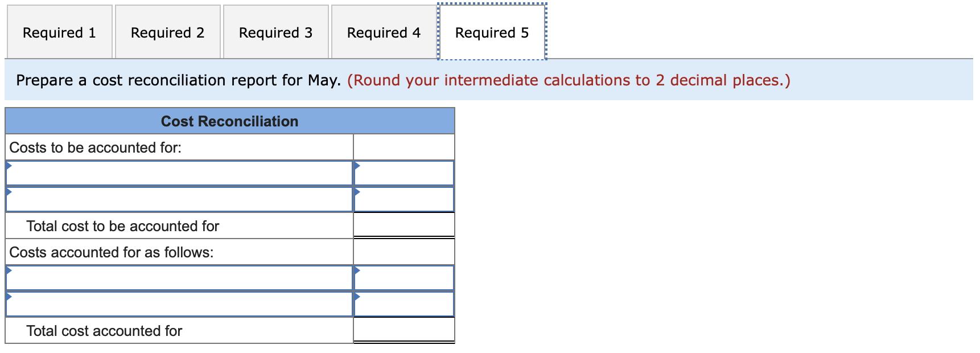Click the blue triangle on the first amount cell

pyautogui.click(x=357, y=166)
